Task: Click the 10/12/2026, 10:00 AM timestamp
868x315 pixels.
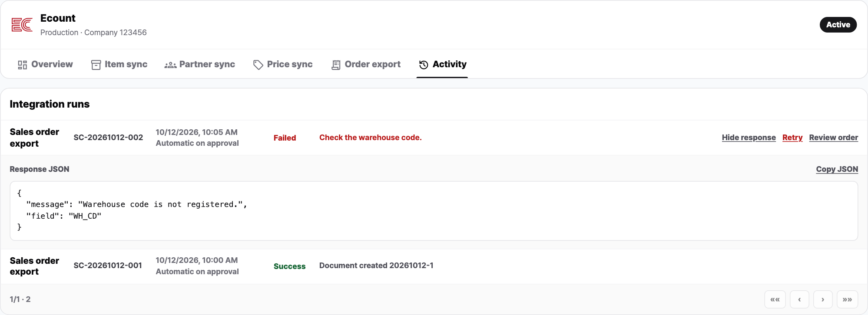Action: (x=196, y=260)
